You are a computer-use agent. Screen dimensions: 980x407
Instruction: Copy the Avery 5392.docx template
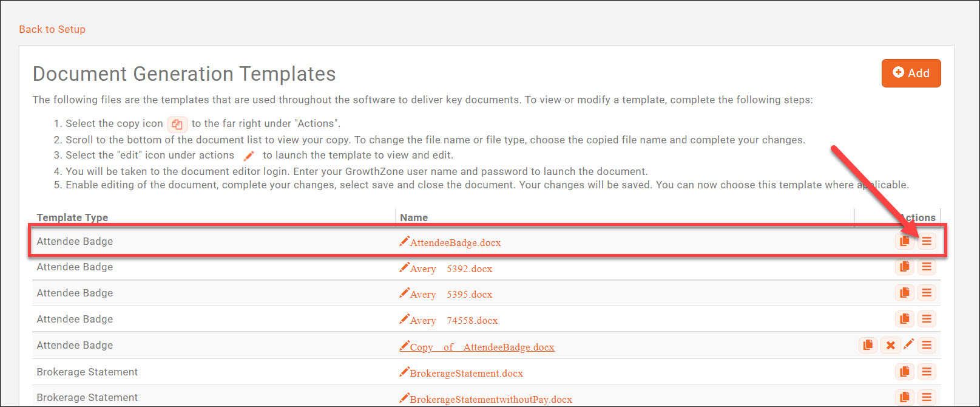[x=904, y=267]
